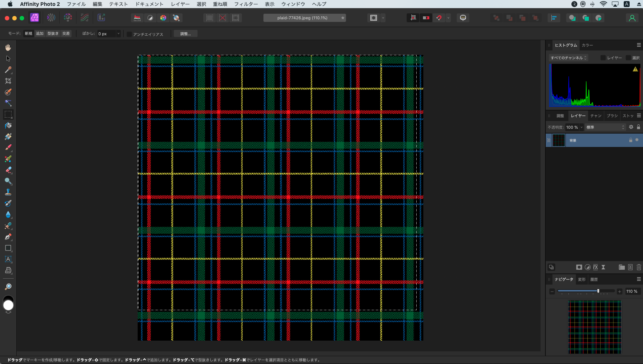Tick the 選択 checkbox in histogram panel
The image size is (643, 364).
(x=628, y=58)
